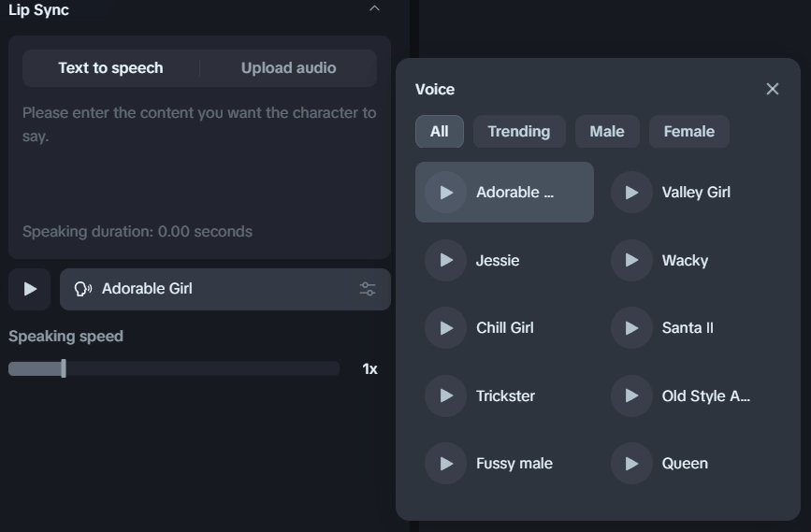Preview the Old Style A... voice
Image resolution: width=811 pixels, height=532 pixels.
tap(631, 395)
